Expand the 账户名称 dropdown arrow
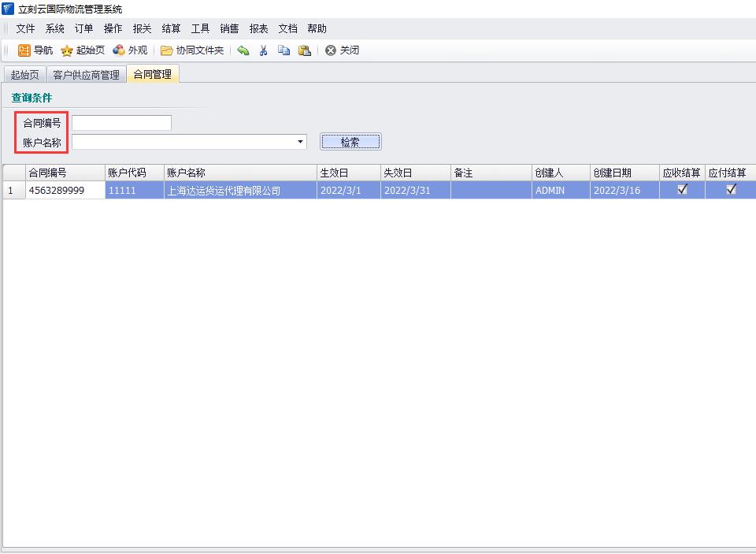This screenshot has width=756, height=554. click(301, 143)
